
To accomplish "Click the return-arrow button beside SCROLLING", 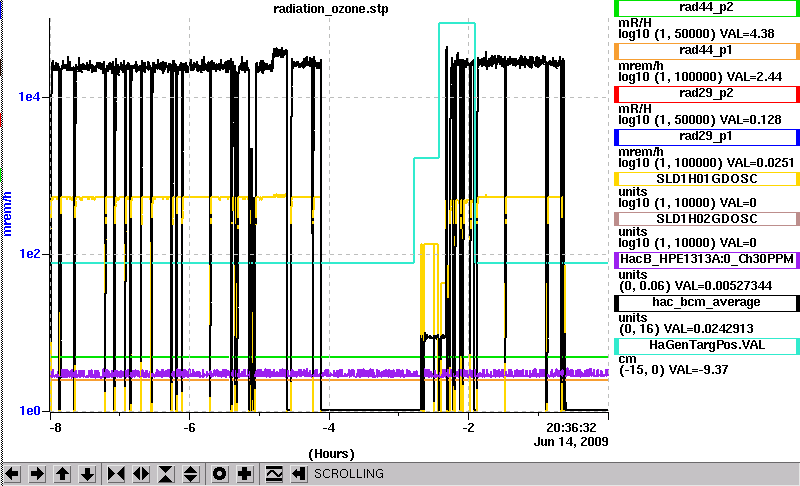I will click(299, 474).
